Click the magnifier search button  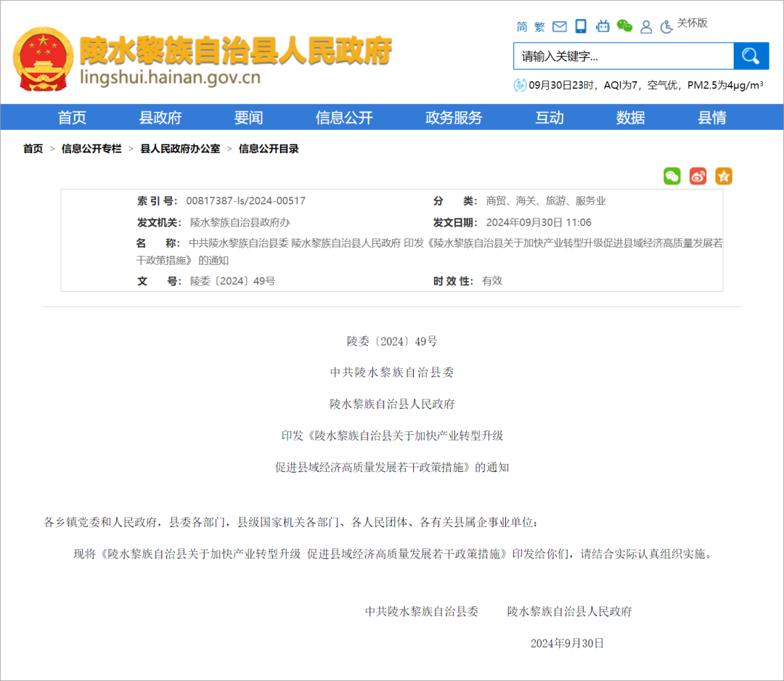[x=751, y=56]
